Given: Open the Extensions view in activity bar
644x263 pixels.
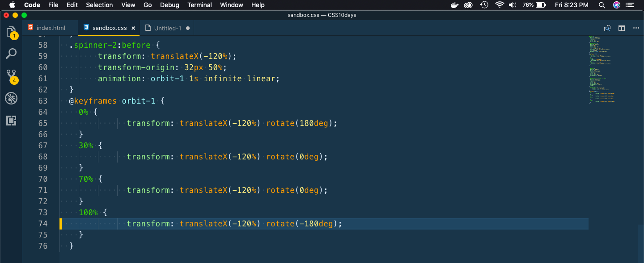Looking at the screenshot, I should 11,120.
